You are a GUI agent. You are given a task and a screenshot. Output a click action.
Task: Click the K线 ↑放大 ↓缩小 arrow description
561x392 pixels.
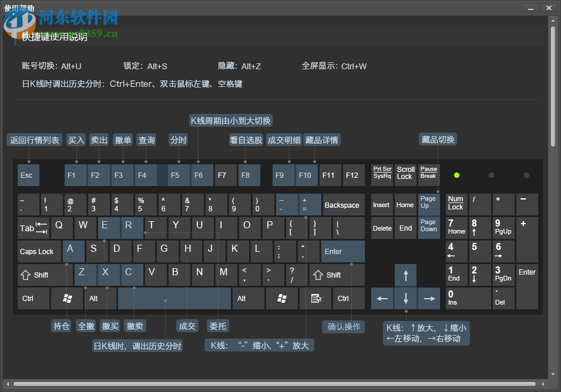[x=426, y=333]
